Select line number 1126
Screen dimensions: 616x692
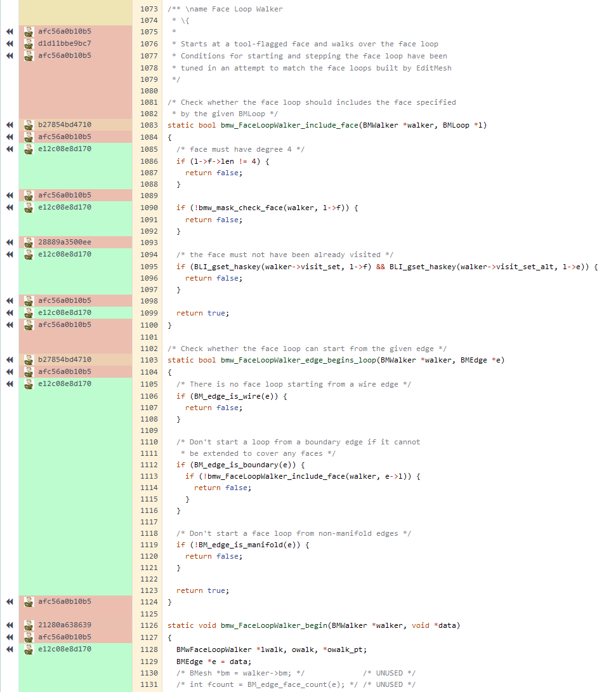click(x=149, y=625)
